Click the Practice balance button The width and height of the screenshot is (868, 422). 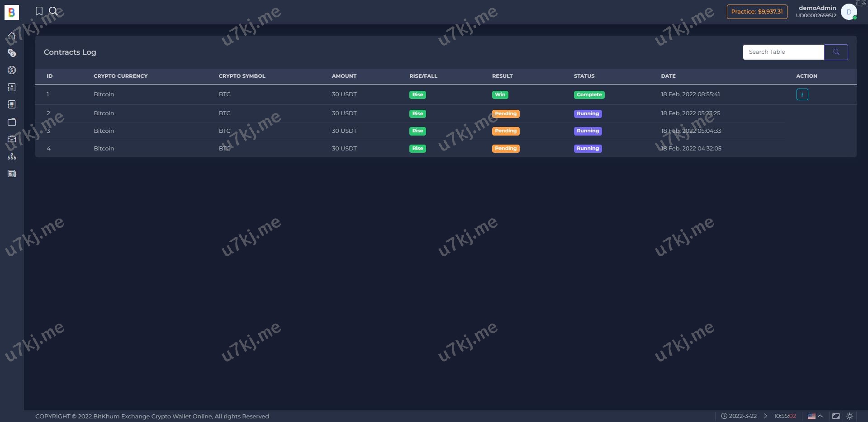click(x=757, y=12)
